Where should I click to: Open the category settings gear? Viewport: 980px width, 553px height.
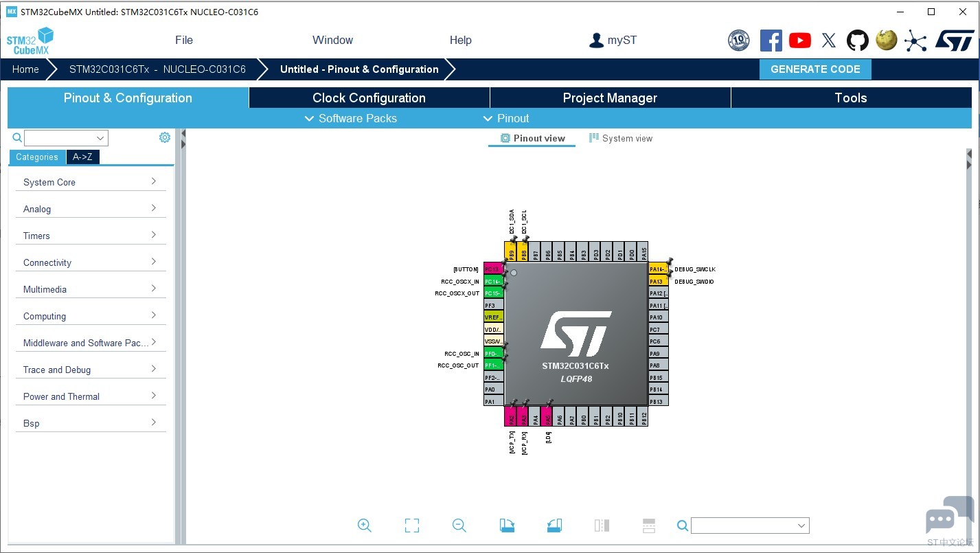(165, 137)
